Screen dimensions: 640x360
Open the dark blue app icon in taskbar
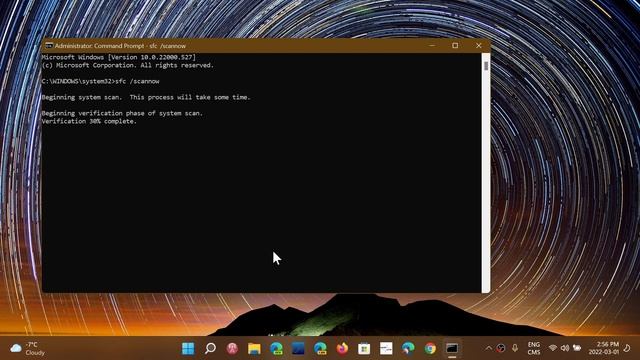298,349
